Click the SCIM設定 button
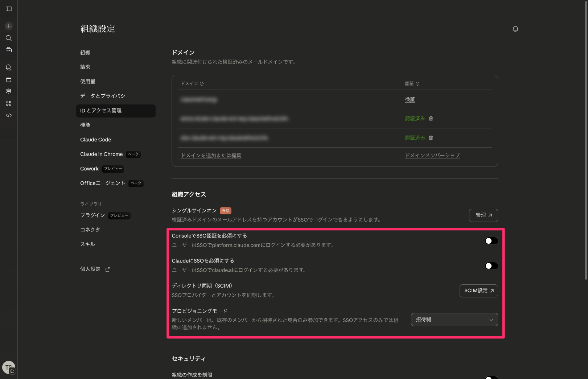This screenshot has height=379, width=588. [x=478, y=291]
